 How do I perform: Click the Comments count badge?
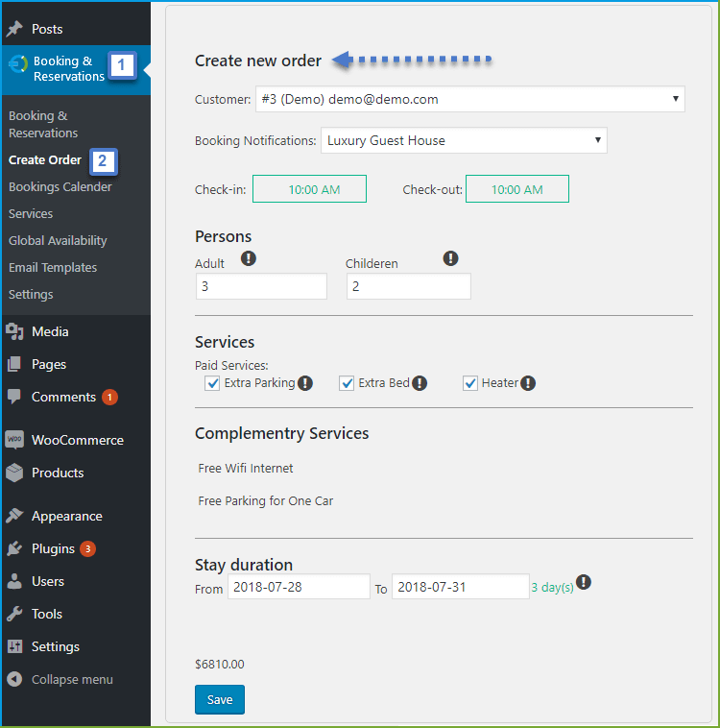(109, 397)
